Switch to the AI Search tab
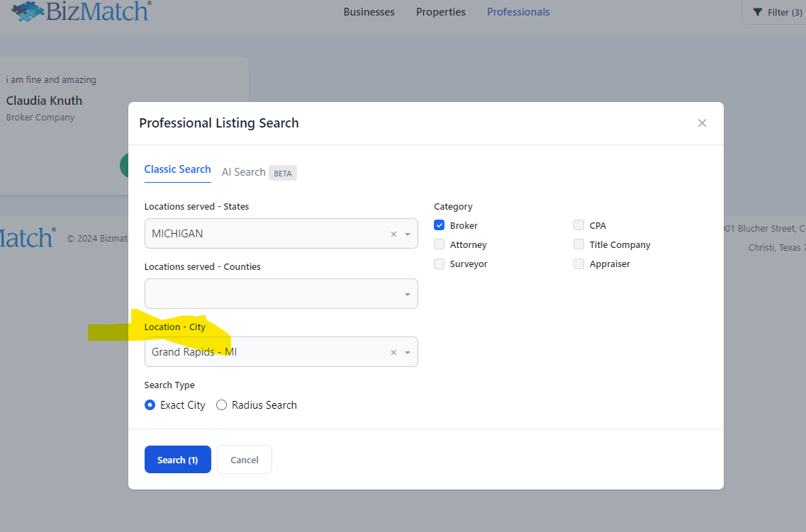The height and width of the screenshot is (532, 806). tap(243, 172)
